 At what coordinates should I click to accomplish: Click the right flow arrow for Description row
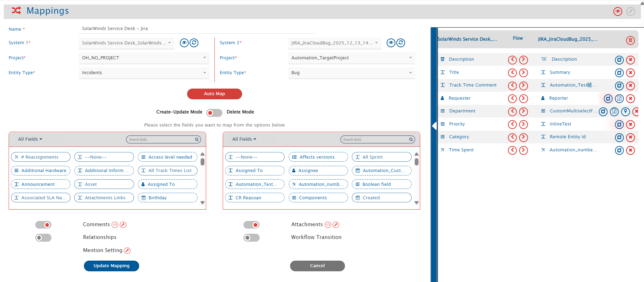coord(523,60)
